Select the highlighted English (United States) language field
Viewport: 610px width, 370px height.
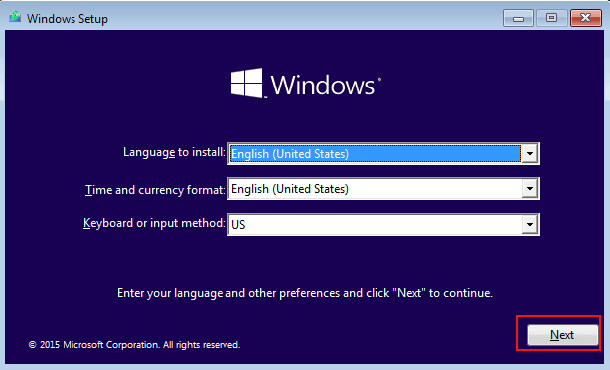point(375,154)
